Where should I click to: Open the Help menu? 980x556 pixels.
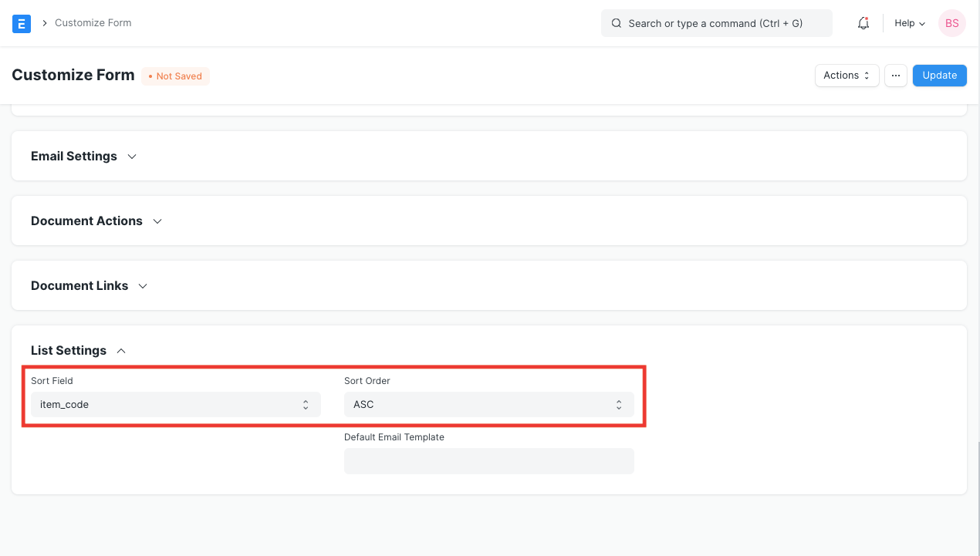pyautogui.click(x=909, y=23)
